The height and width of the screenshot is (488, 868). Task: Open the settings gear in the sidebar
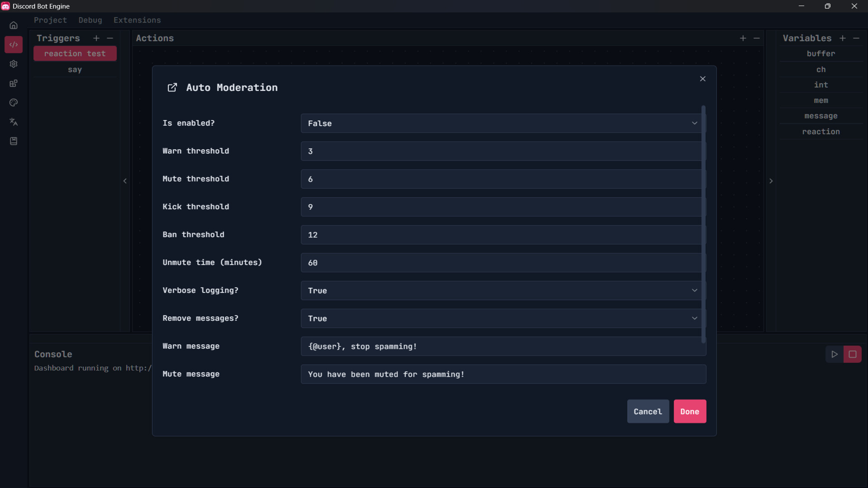(x=14, y=64)
